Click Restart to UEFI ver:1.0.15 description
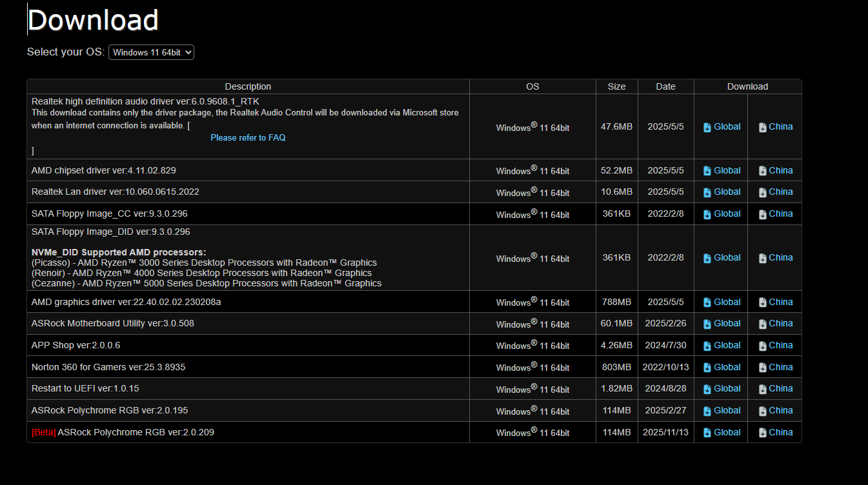868x485 pixels. tap(85, 388)
